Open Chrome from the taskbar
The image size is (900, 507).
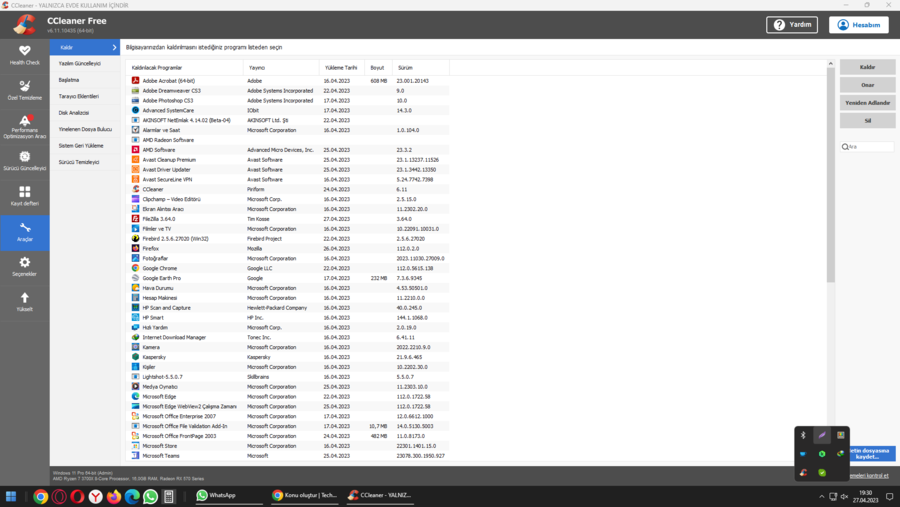pyautogui.click(x=40, y=497)
